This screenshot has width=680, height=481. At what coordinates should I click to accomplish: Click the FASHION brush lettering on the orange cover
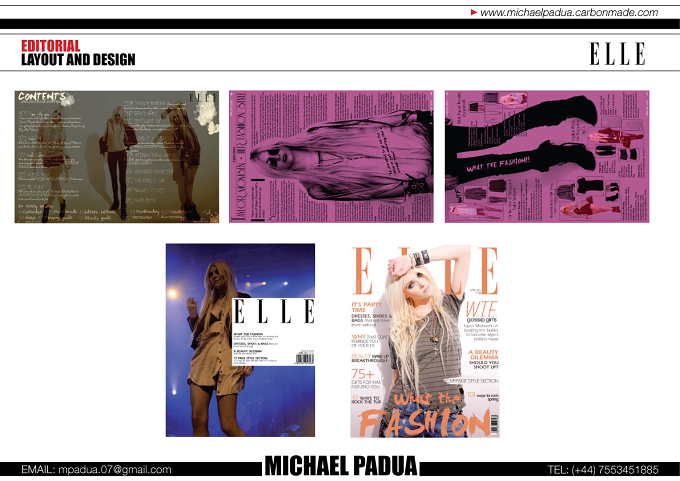(424, 422)
